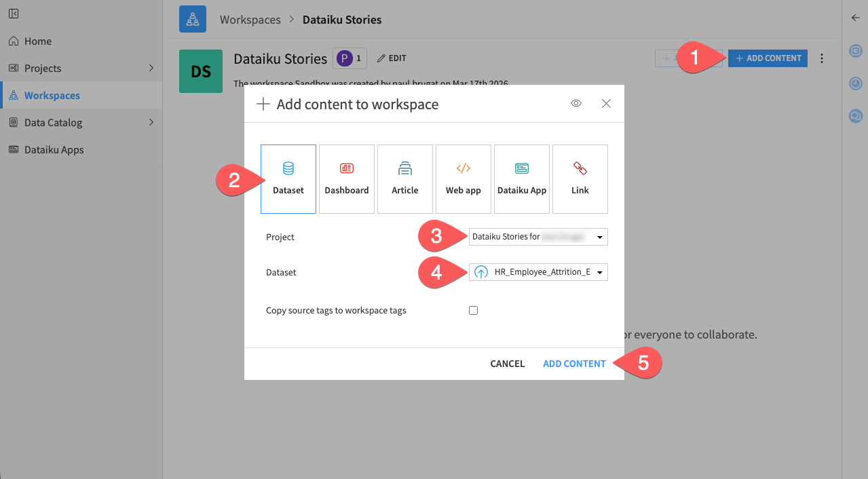Open the Project dropdown selector
This screenshot has height=479, width=868.
[x=538, y=237]
